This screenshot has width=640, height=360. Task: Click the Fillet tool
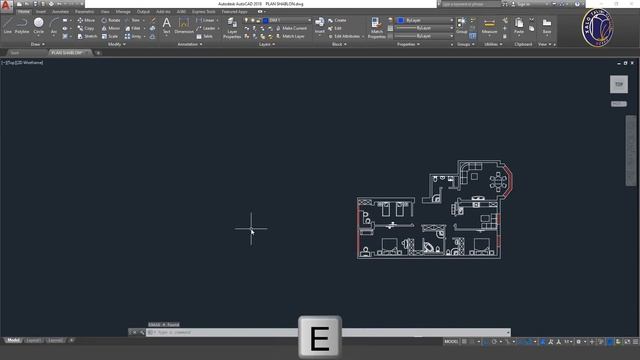pos(133,28)
